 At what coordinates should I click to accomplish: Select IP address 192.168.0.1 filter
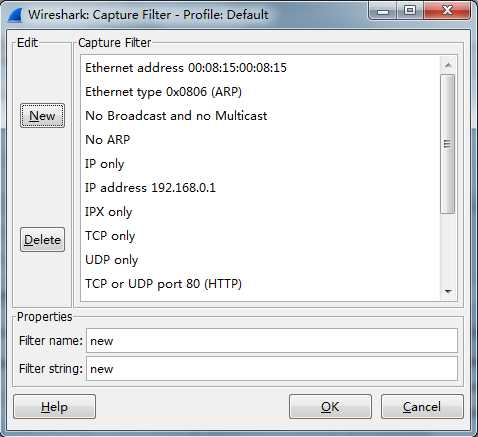click(x=260, y=188)
